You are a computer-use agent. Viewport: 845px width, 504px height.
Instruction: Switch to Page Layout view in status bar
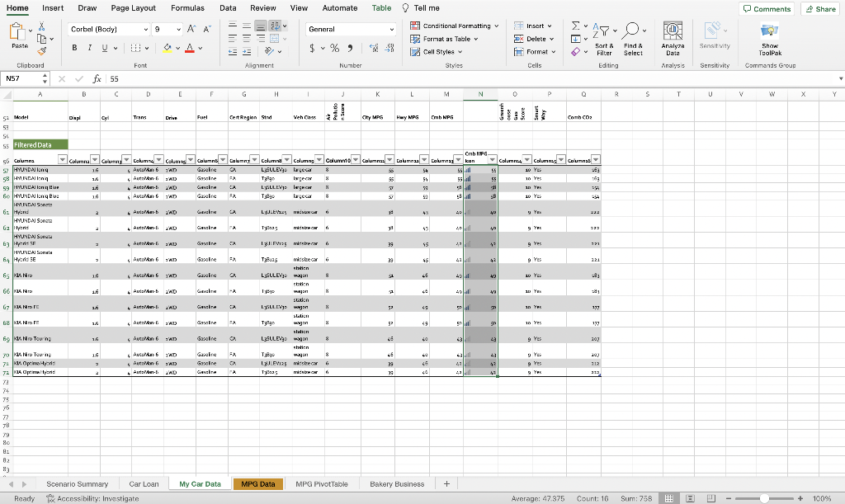click(x=690, y=498)
